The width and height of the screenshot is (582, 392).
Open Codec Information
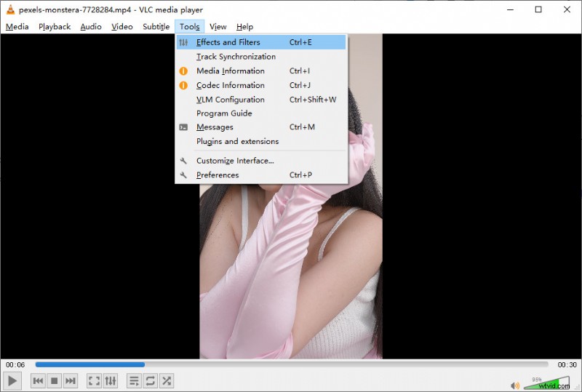click(x=261, y=85)
